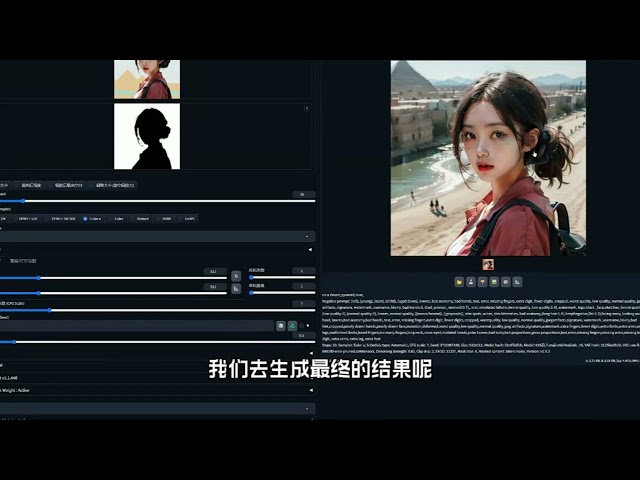Adjust the denoising strength slider
The image size is (640, 480).
[158, 342]
